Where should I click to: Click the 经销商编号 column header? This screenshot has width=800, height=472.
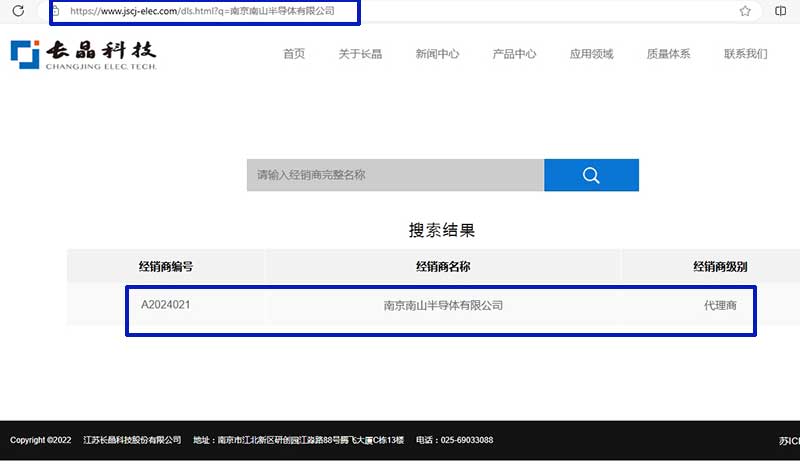(166, 267)
